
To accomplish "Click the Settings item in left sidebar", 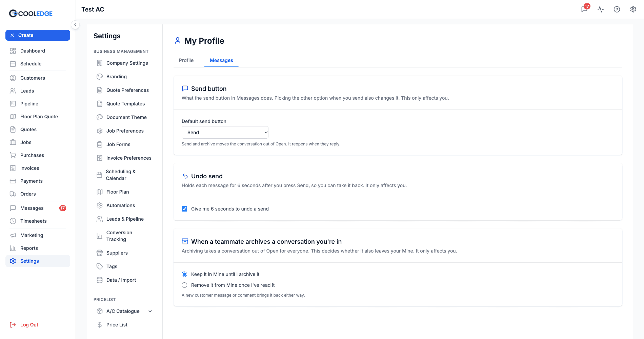I will [38, 261].
